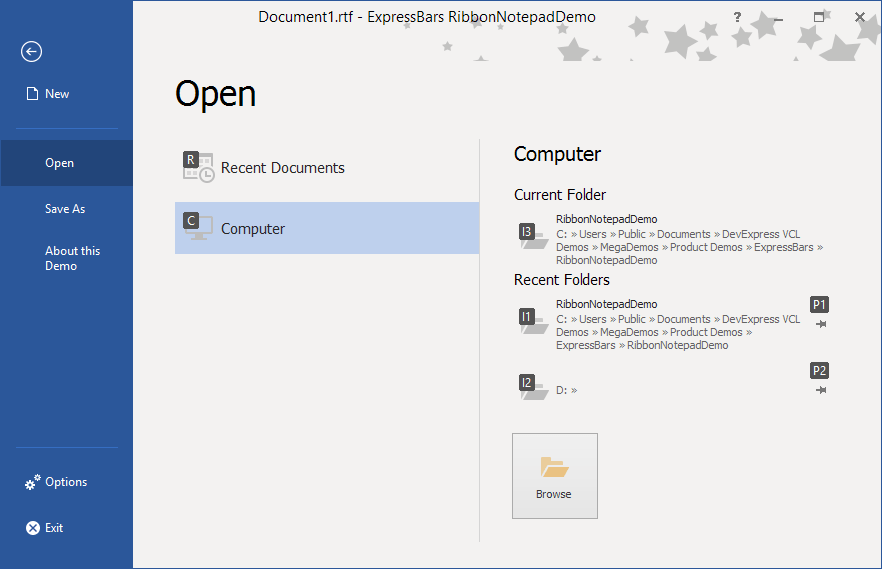The image size is (882, 569).
Task: Maximize the RibbonNotepadDemo window
Action: (x=819, y=17)
